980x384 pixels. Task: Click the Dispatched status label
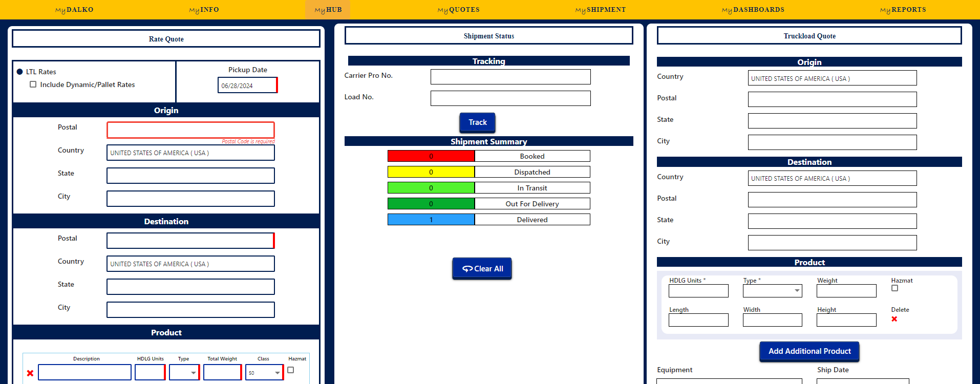tap(532, 172)
